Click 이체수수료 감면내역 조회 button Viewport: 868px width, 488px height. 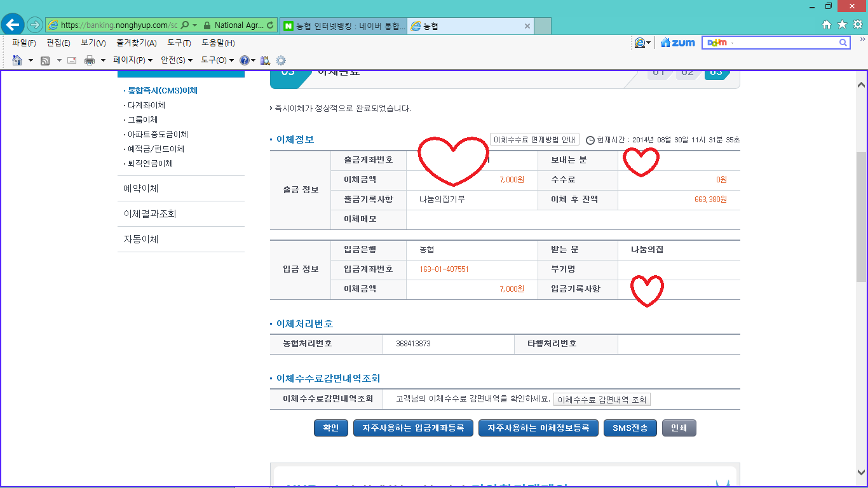click(602, 400)
